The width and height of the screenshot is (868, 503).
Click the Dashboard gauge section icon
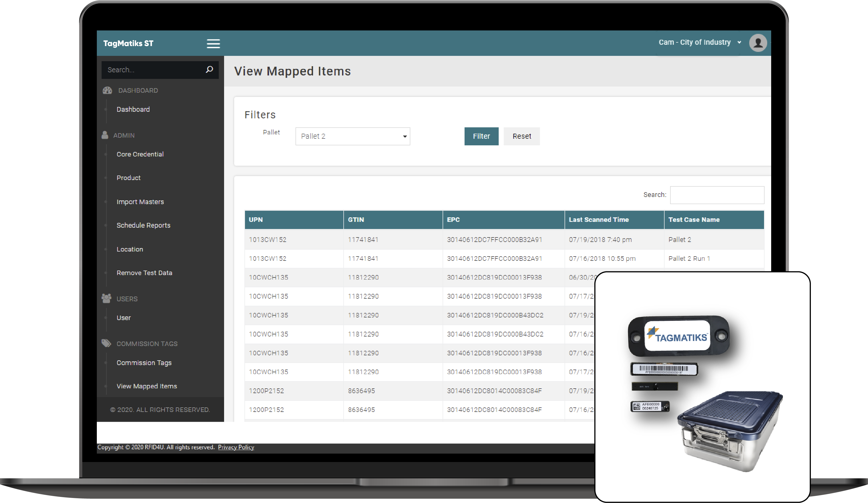[107, 90]
